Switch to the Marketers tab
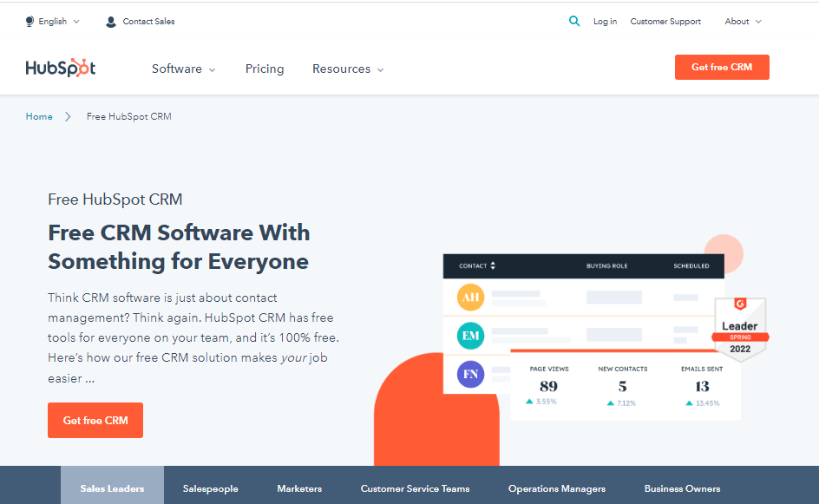 (x=299, y=488)
